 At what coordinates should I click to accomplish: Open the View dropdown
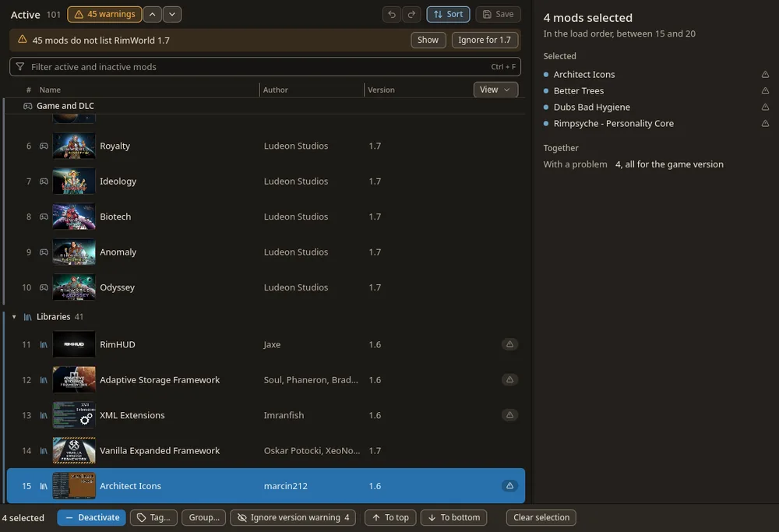tap(495, 90)
